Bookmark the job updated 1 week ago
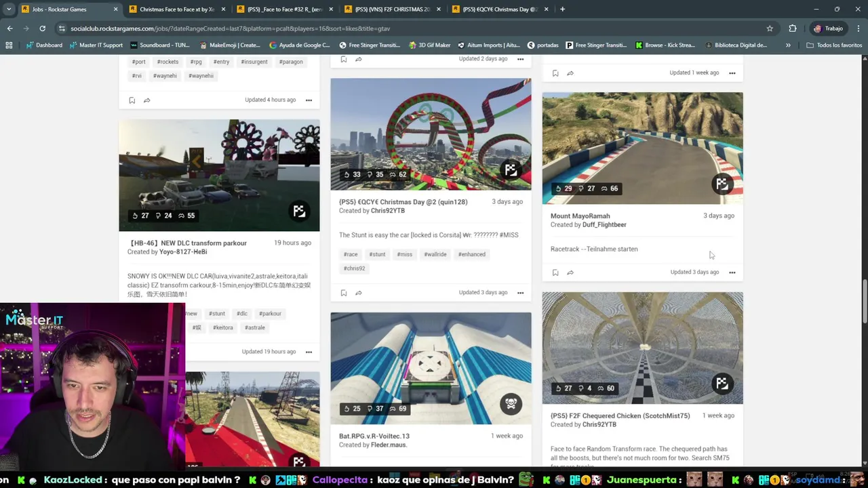This screenshot has width=868, height=488. (555, 73)
